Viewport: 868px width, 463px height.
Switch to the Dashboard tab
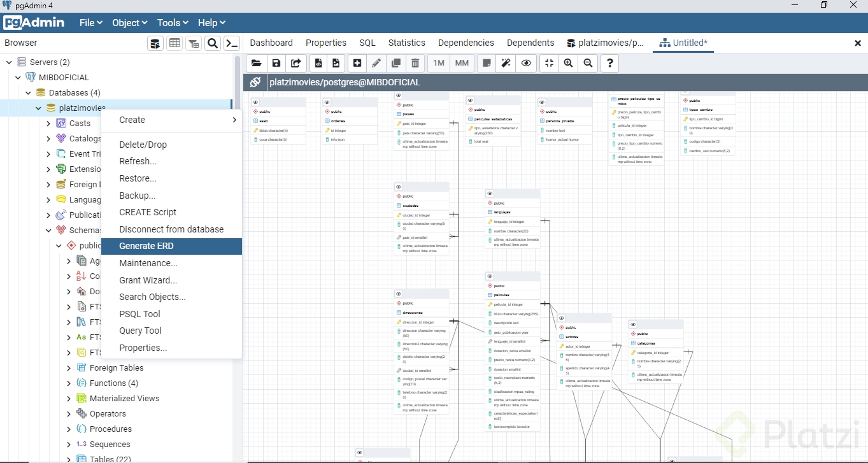[271, 43]
